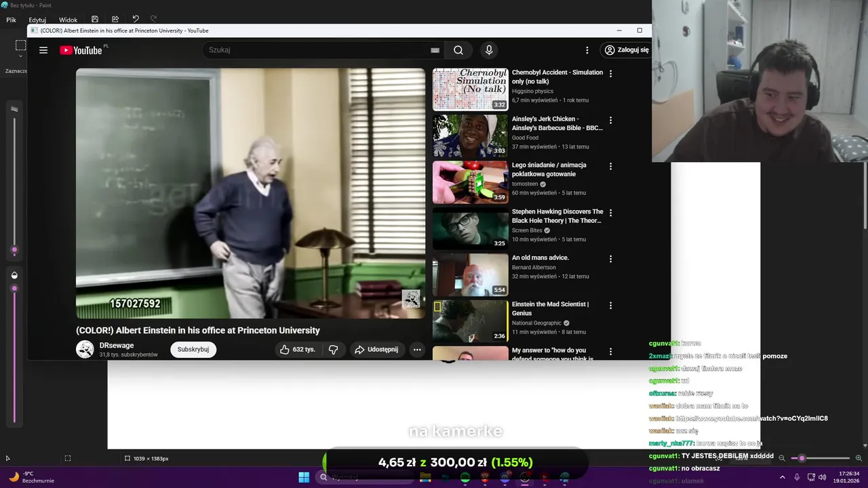Open on-screen keyboard icon in search box
868x488 pixels.
tap(435, 50)
